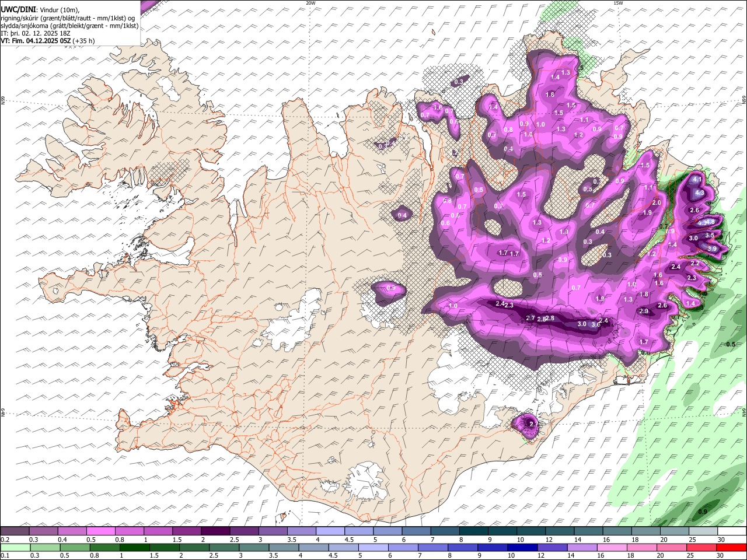Click the "IT: þri. 02. 12. 2025 18Z" line
Viewport: 747px width, 560px height.
pos(35,33)
